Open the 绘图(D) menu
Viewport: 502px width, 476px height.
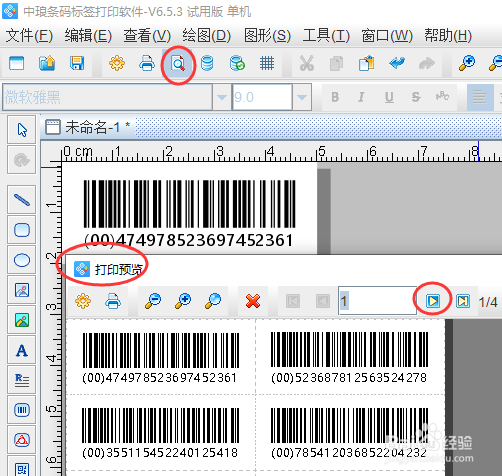pyautogui.click(x=207, y=36)
